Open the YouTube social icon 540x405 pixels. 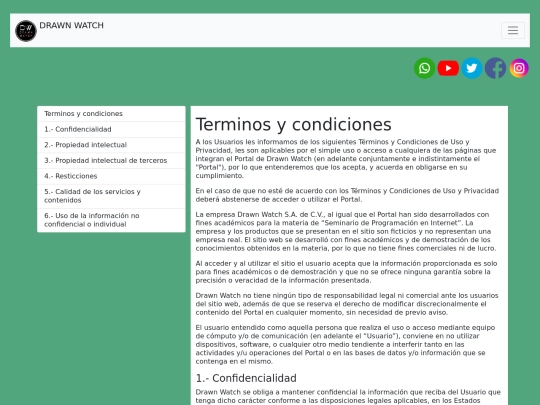pos(448,68)
